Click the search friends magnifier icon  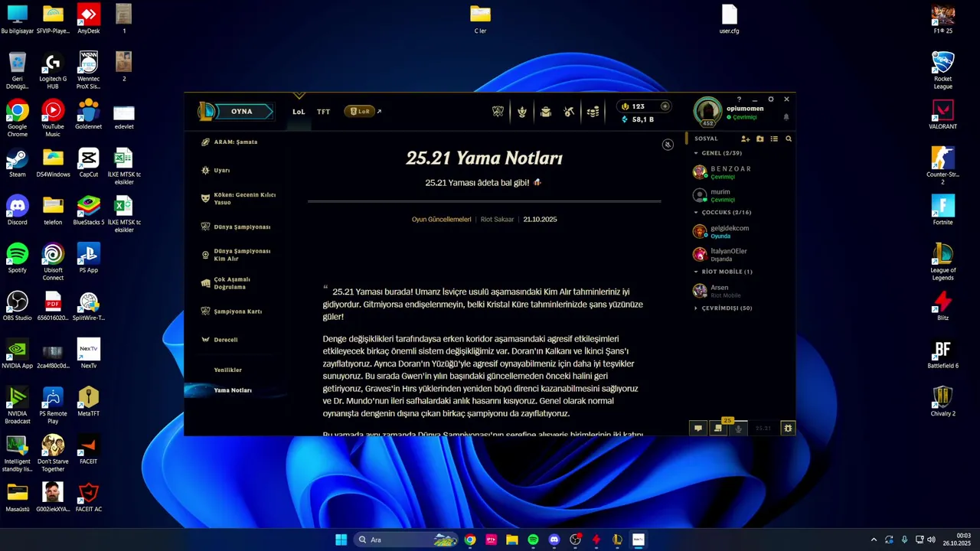tap(789, 139)
